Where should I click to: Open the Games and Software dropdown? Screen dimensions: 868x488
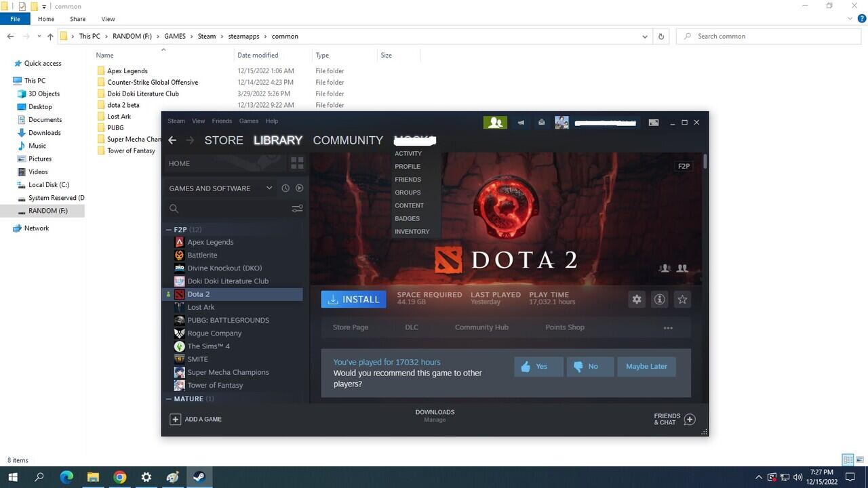point(221,188)
